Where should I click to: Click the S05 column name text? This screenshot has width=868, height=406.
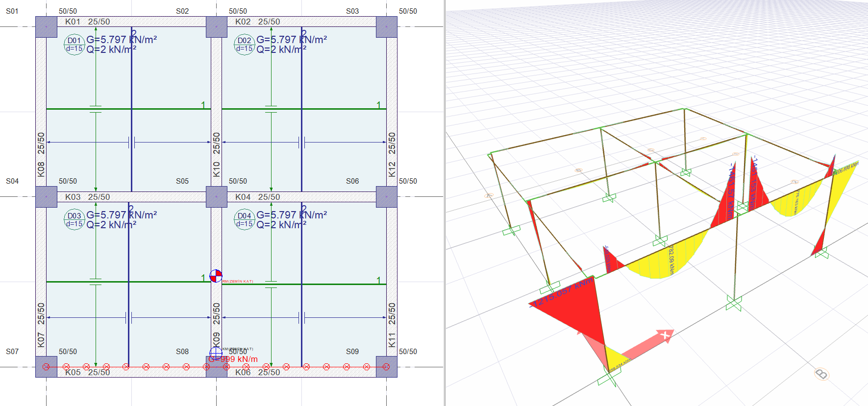pos(182,181)
